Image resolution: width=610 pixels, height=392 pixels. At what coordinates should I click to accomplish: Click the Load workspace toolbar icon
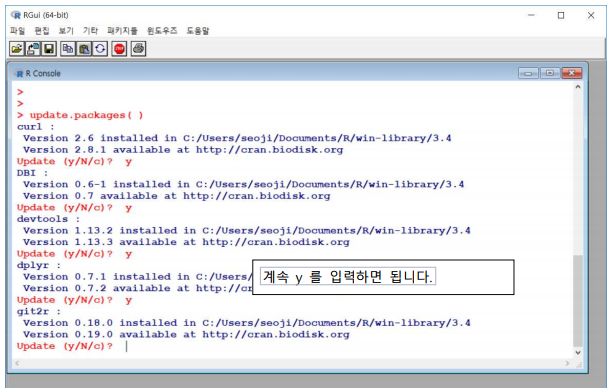click(33, 49)
